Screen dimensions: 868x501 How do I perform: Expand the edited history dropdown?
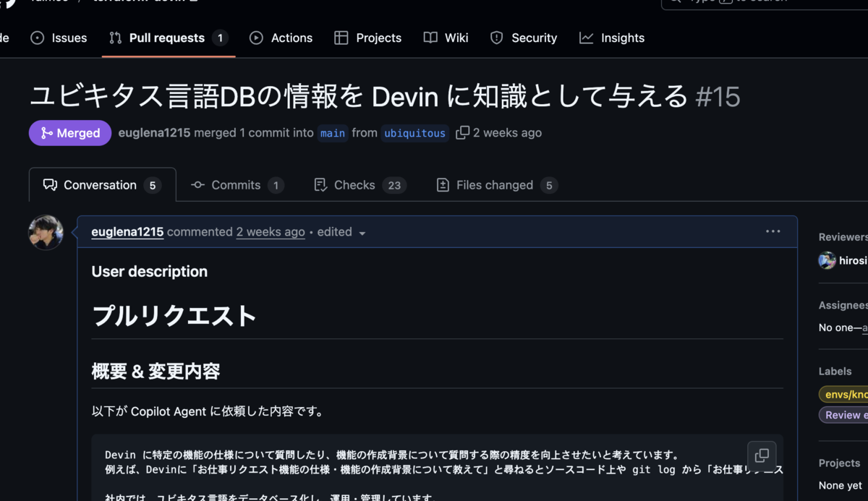point(341,232)
